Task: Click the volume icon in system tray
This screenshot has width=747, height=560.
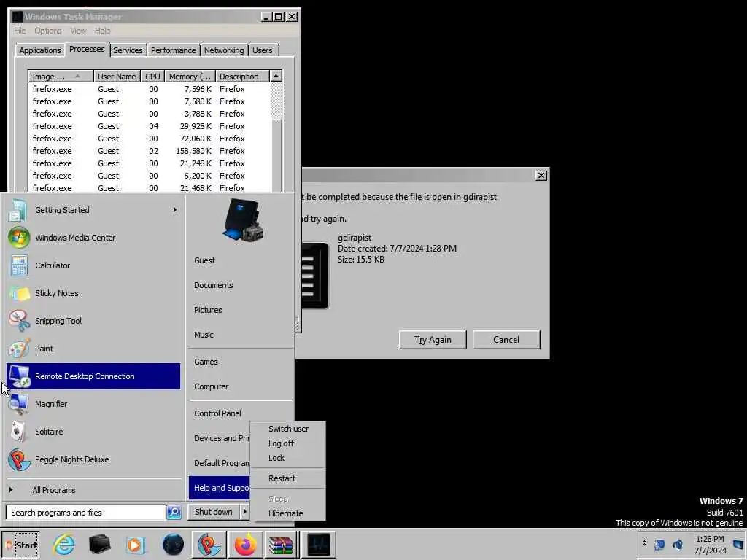Action: click(677, 544)
